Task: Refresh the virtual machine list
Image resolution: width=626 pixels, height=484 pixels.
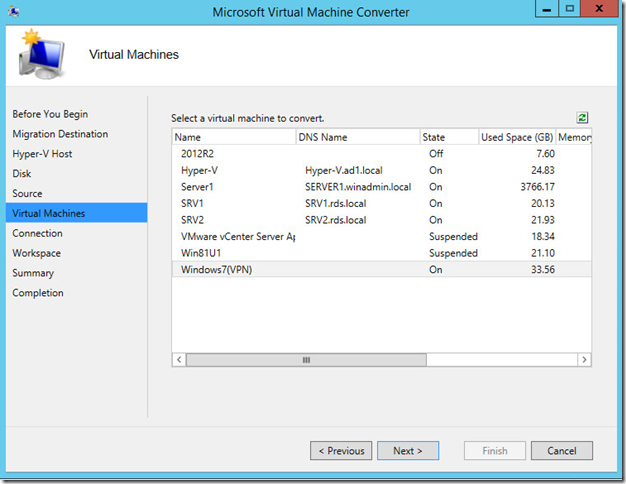Action: pos(582,117)
